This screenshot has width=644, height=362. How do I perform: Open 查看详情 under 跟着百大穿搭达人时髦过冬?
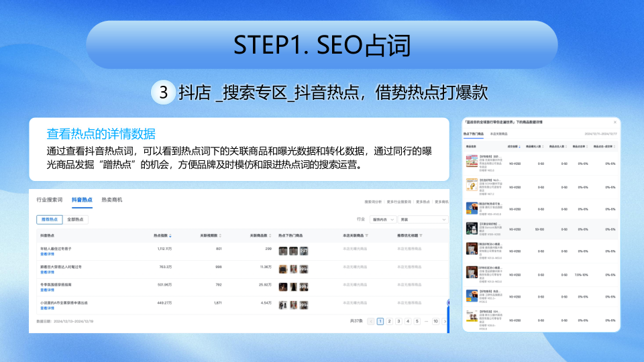click(47, 272)
